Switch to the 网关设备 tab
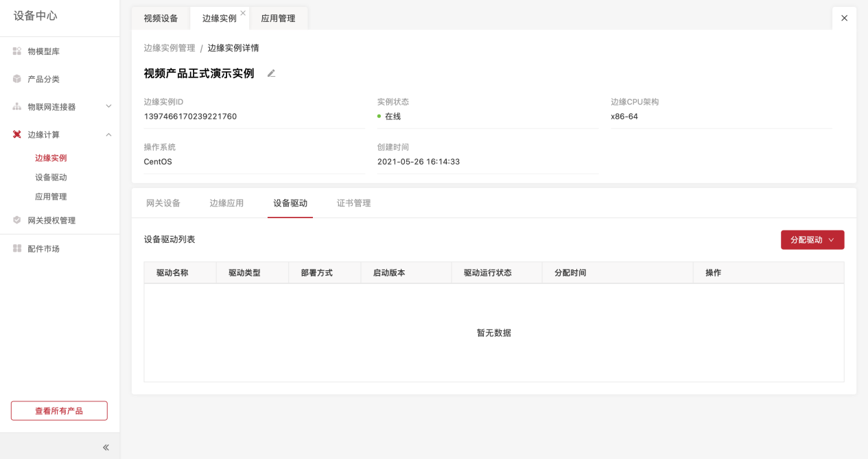868x459 pixels. coord(163,203)
